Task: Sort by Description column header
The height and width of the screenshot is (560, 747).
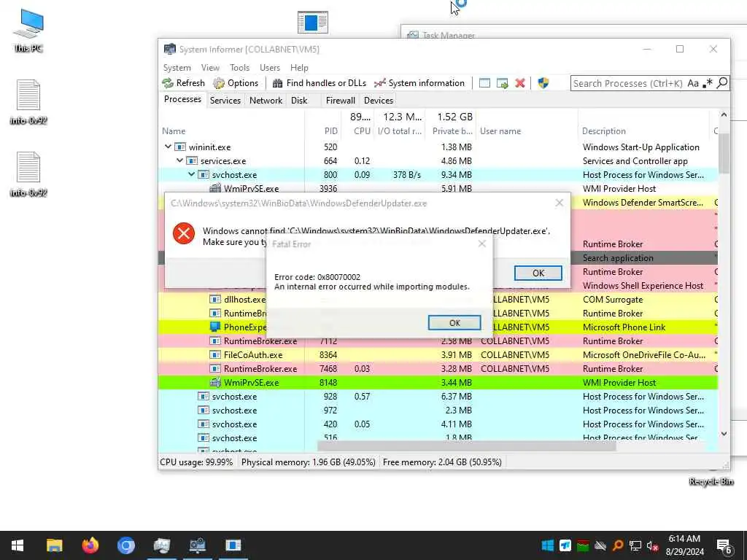Action: pyautogui.click(x=643, y=131)
